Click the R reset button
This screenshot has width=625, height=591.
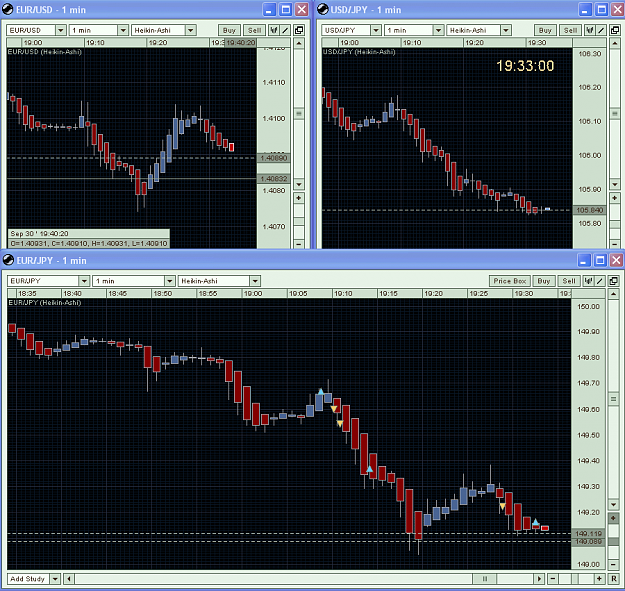click(614, 579)
